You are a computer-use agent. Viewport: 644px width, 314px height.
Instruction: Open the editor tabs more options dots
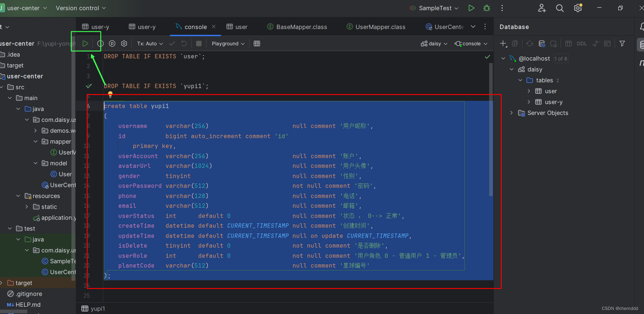coord(485,26)
